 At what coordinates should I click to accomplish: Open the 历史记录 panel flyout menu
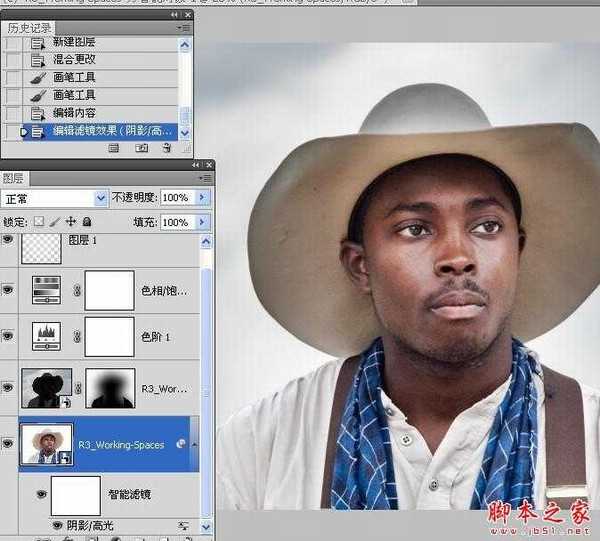coord(184,28)
